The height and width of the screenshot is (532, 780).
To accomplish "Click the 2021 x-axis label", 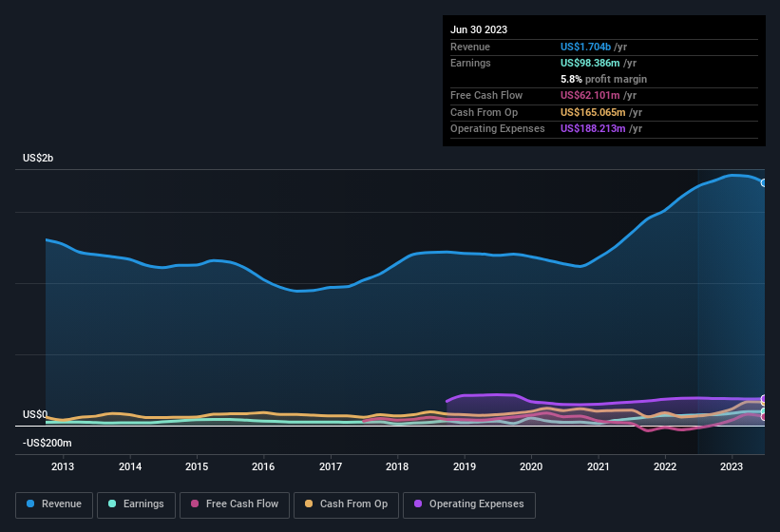I will point(598,466).
